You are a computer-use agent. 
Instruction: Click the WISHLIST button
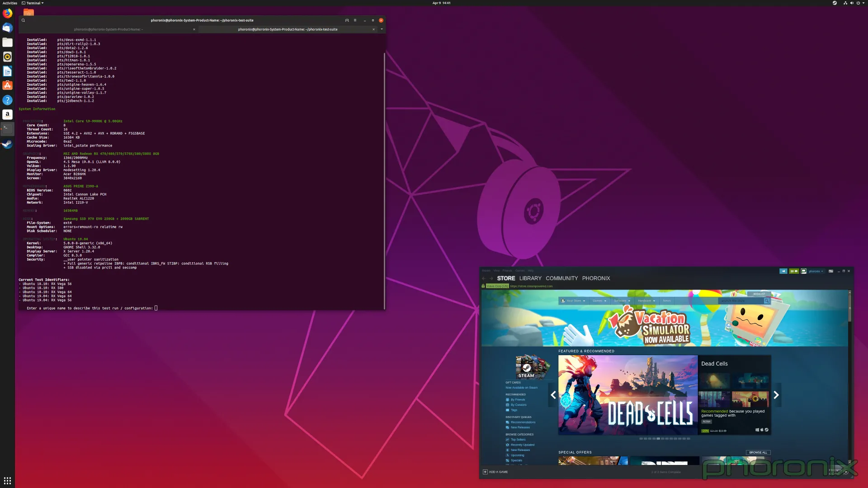click(759, 294)
